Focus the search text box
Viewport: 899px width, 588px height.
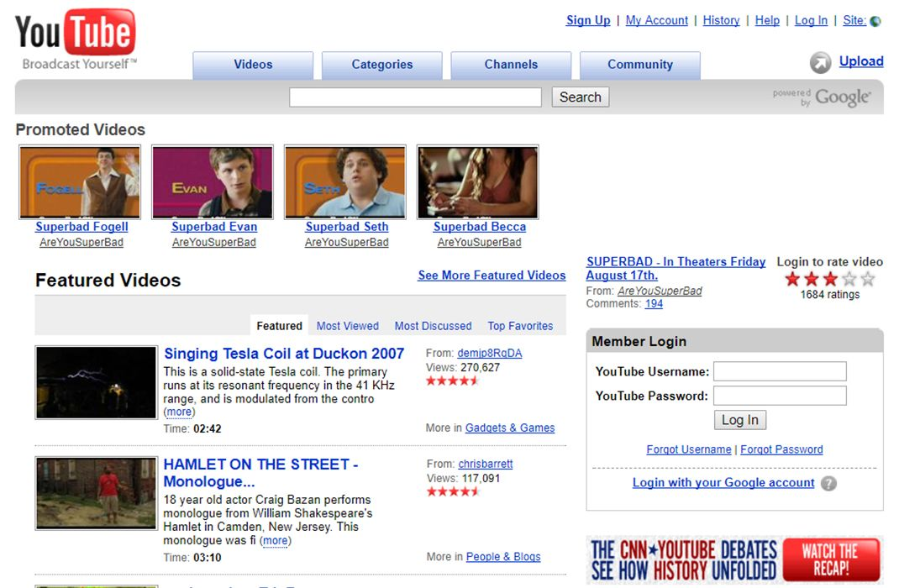[415, 97]
